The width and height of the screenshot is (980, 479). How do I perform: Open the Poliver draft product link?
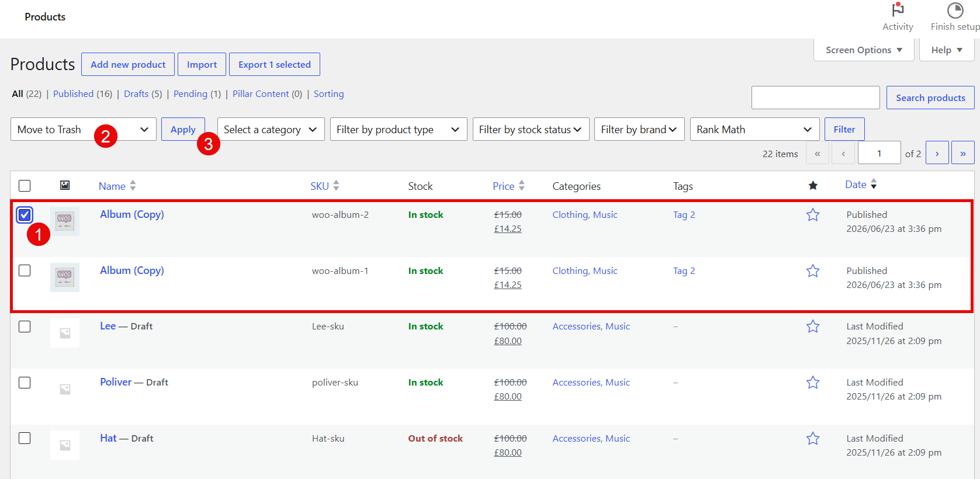tap(116, 382)
